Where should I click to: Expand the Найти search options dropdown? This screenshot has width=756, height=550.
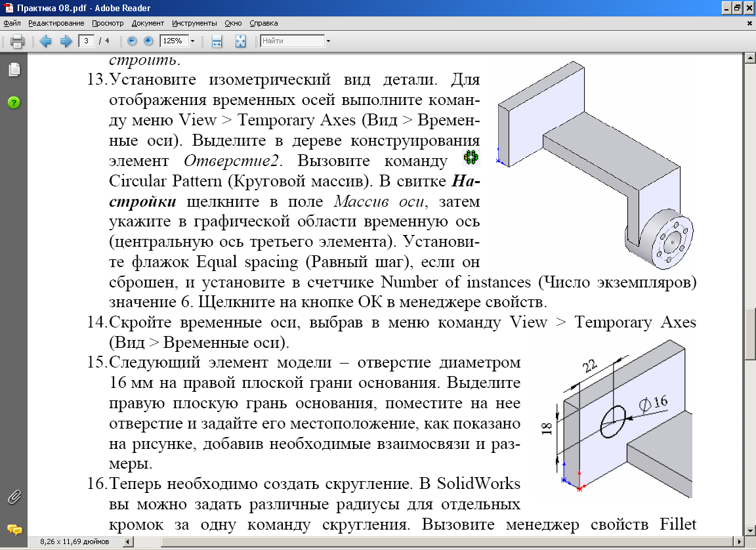tap(328, 41)
